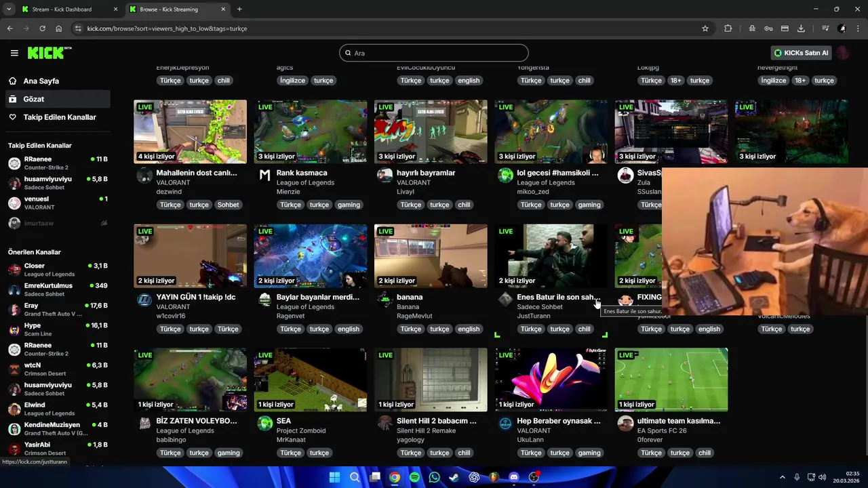Select the Browse - Kick Streaming tab
868x488 pixels.
178,9
